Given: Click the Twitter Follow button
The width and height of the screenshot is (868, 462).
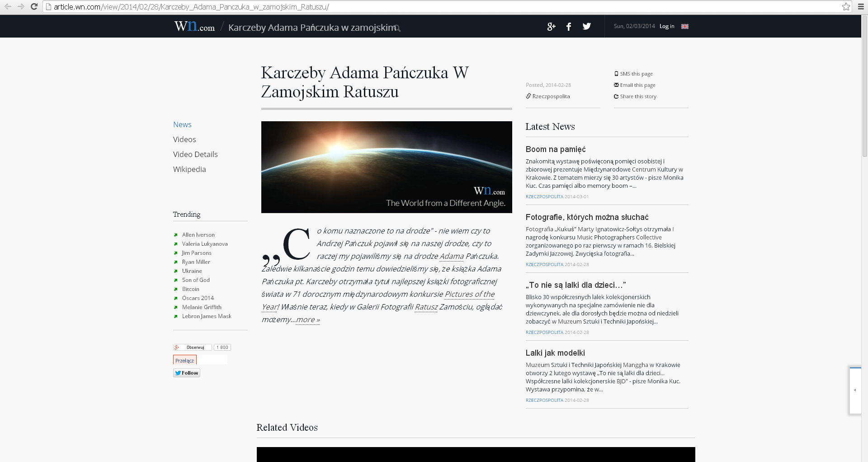Looking at the screenshot, I should (x=187, y=373).
